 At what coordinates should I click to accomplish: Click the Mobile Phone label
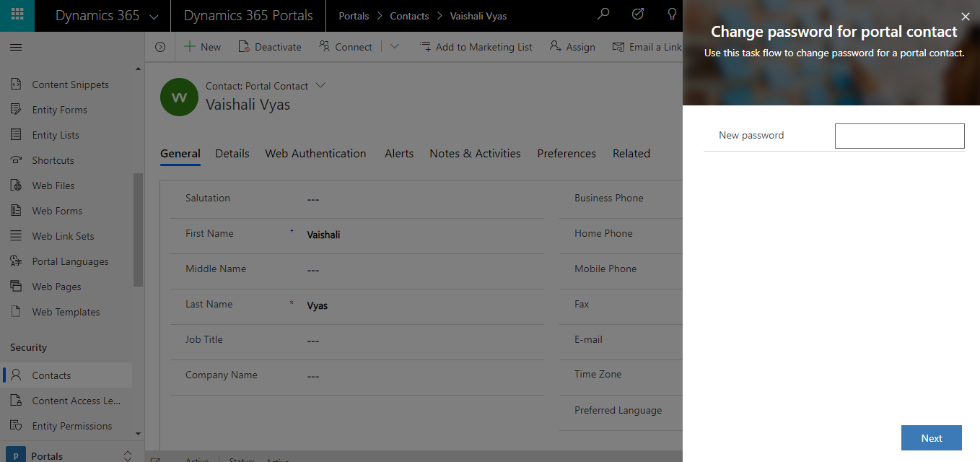(x=605, y=269)
